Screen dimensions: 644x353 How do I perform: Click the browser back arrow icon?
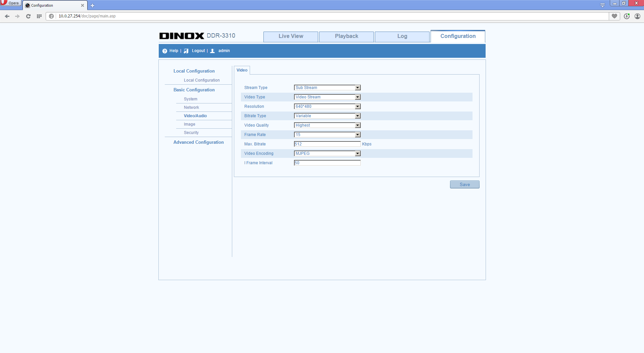7,16
